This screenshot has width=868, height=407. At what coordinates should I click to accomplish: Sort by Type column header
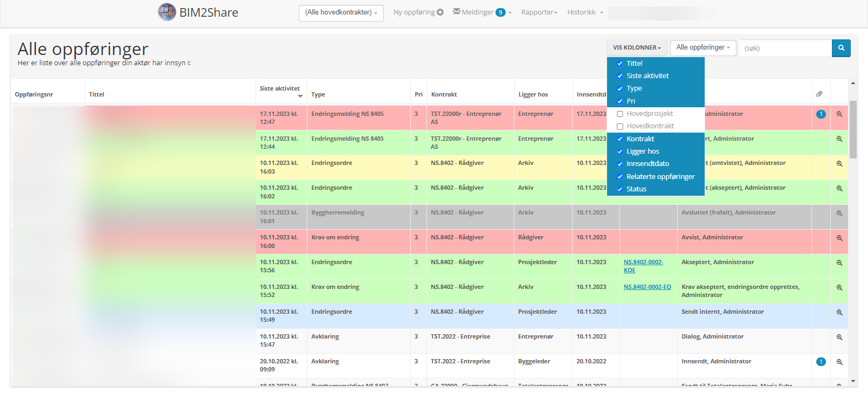click(x=318, y=94)
